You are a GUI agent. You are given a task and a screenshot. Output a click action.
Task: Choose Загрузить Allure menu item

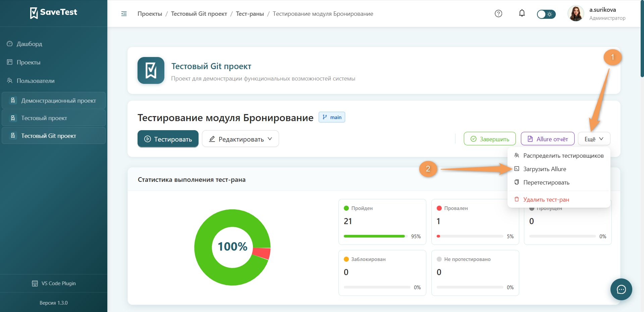click(x=559, y=169)
